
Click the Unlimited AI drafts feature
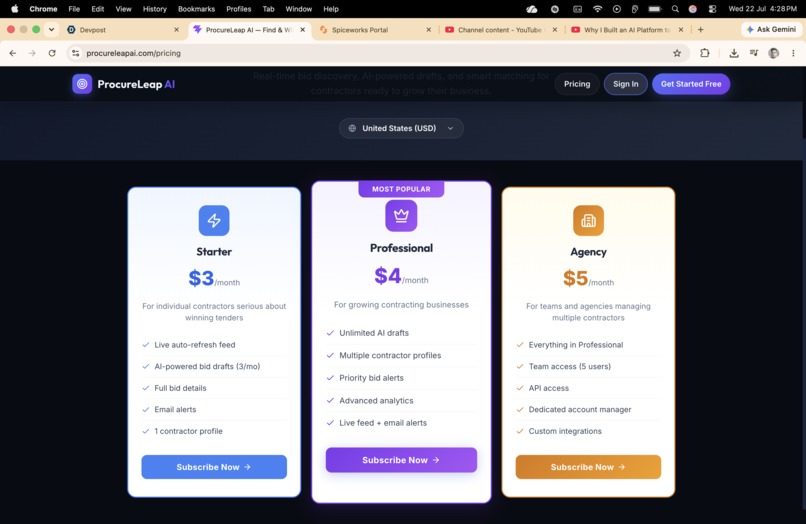374,333
